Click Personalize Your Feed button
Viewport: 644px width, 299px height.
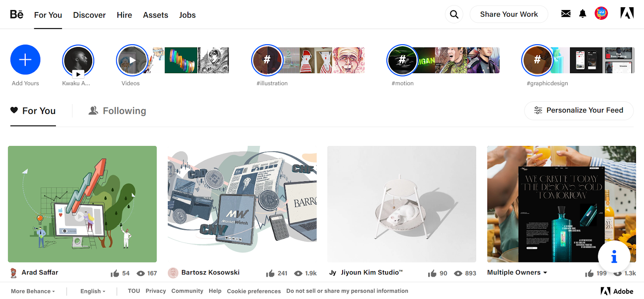tap(579, 111)
